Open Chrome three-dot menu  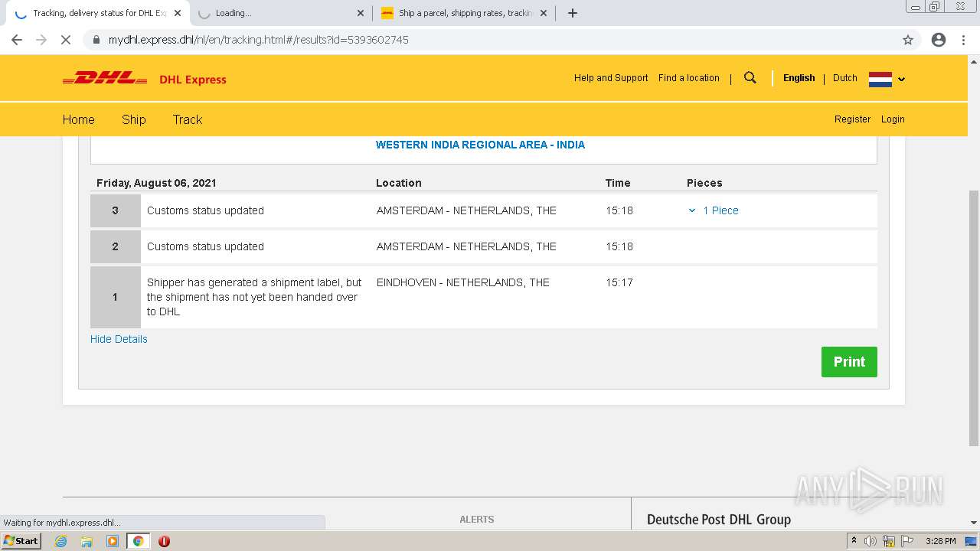point(963,40)
